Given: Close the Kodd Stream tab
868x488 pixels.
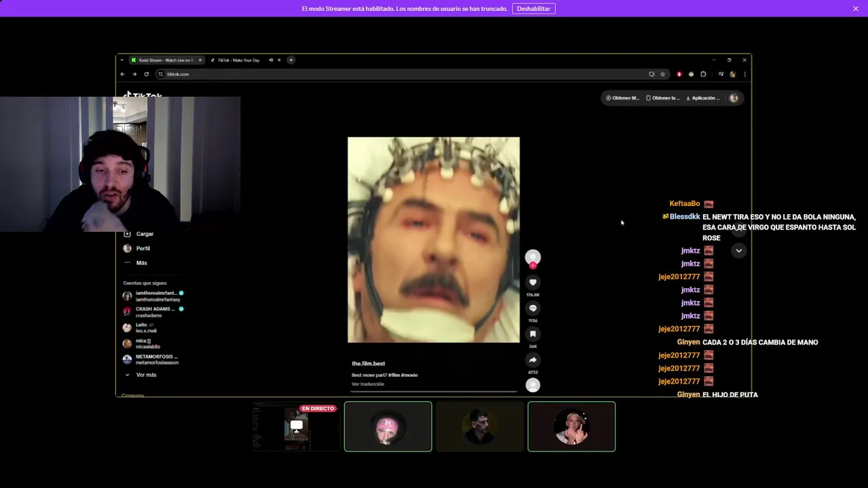Looking at the screenshot, I should [x=200, y=60].
